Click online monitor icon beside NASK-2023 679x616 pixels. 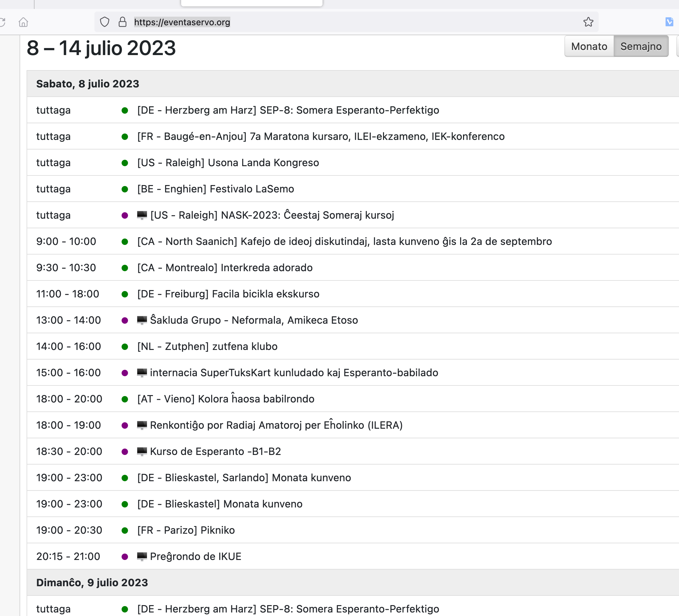click(142, 215)
